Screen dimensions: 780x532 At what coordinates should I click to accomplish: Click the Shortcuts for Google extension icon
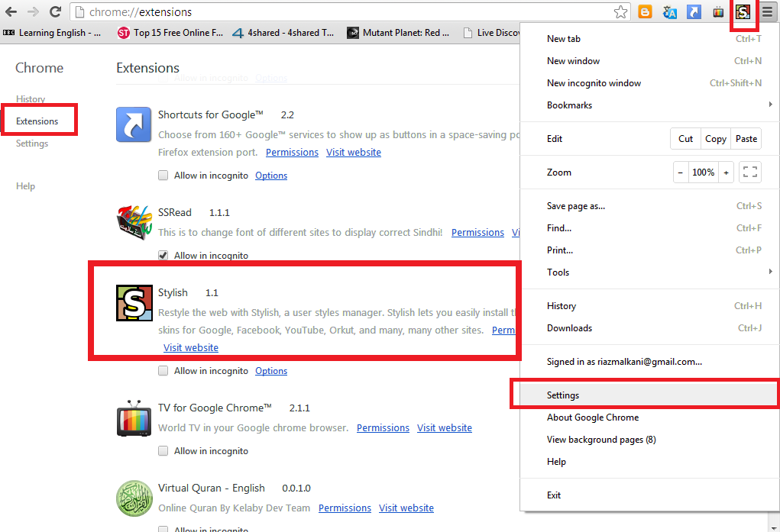pyautogui.click(x=134, y=124)
